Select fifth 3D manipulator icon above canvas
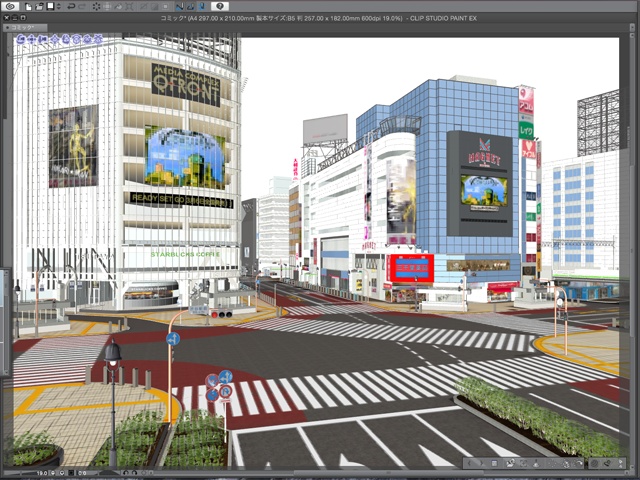Image resolution: width=640 pixels, height=480 pixels. pyautogui.click(x=65, y=39)
